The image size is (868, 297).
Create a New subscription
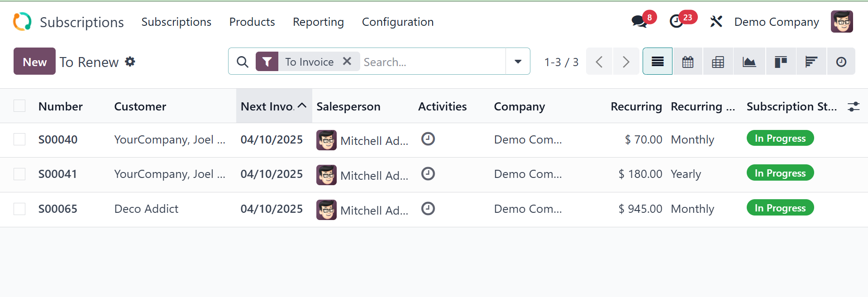(x=34, y=61)
